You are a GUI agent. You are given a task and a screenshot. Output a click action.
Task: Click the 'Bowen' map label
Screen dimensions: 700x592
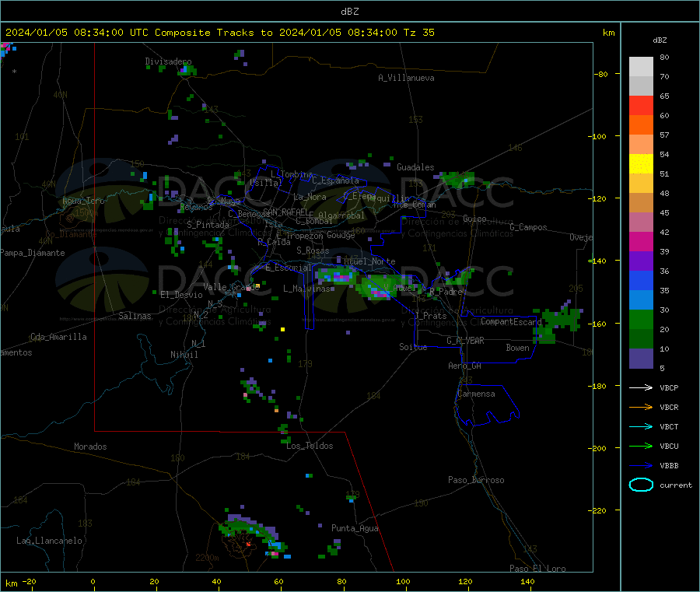click(517, 348)
